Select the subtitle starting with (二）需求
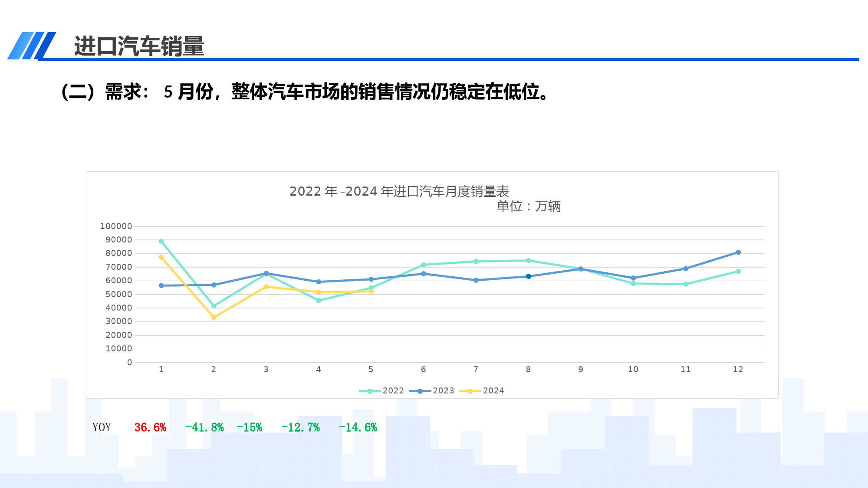 (x=306, y=92)
